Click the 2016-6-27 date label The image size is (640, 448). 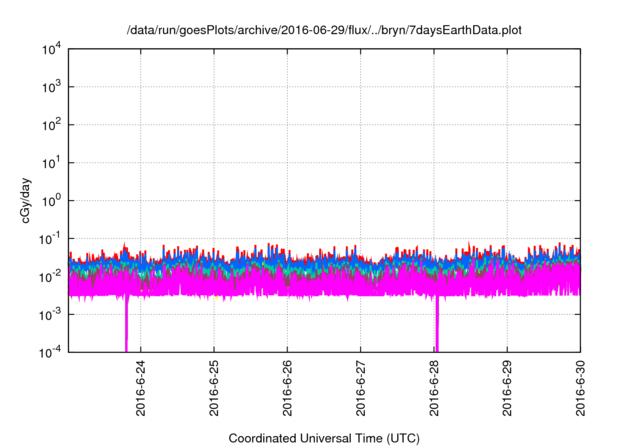point(360,388)
